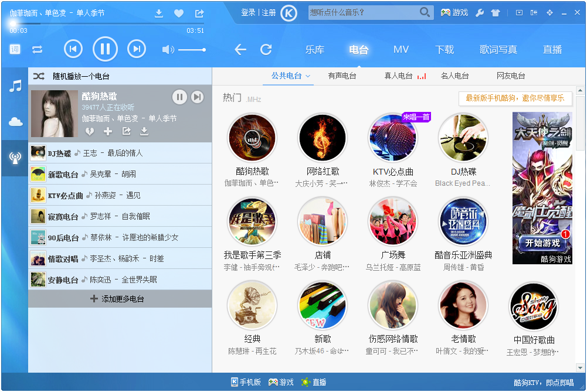Image resolution: width=587 pixels, height=392 pixels.
Task: Select the 寂寞电台 station row
Action: coord(120,216)
